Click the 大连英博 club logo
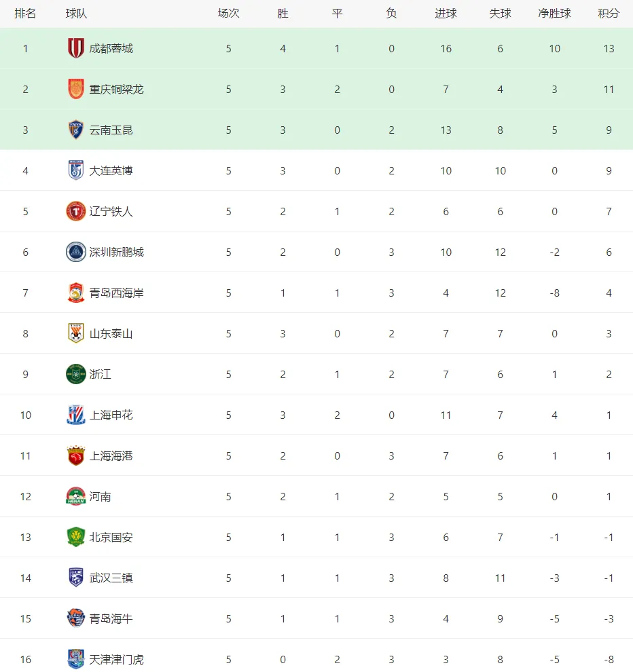This screenshot has height=672, width=633. (x=76, y=170)
